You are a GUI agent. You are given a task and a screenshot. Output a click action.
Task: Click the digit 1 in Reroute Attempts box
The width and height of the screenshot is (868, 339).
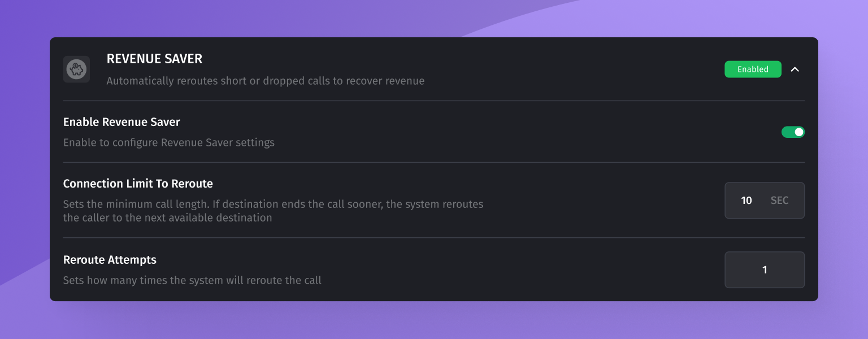click(x=765, y=270)
